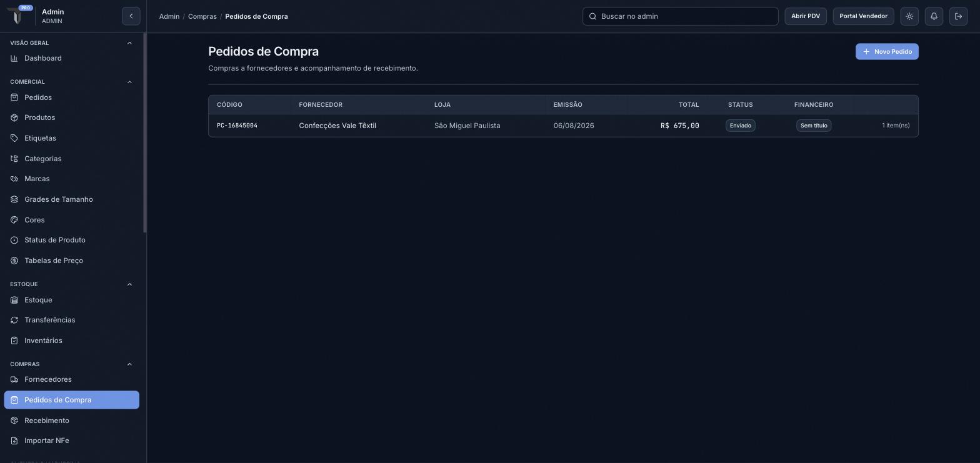The image size is (980, 463).
Task: Click the Etiquetas tag icon
Action: tap(14, 138)
